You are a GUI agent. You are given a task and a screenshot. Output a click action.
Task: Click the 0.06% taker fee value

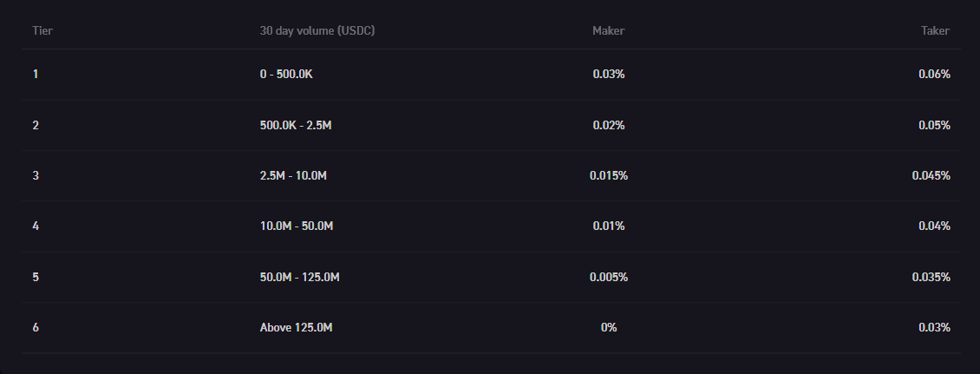[934, 75]
